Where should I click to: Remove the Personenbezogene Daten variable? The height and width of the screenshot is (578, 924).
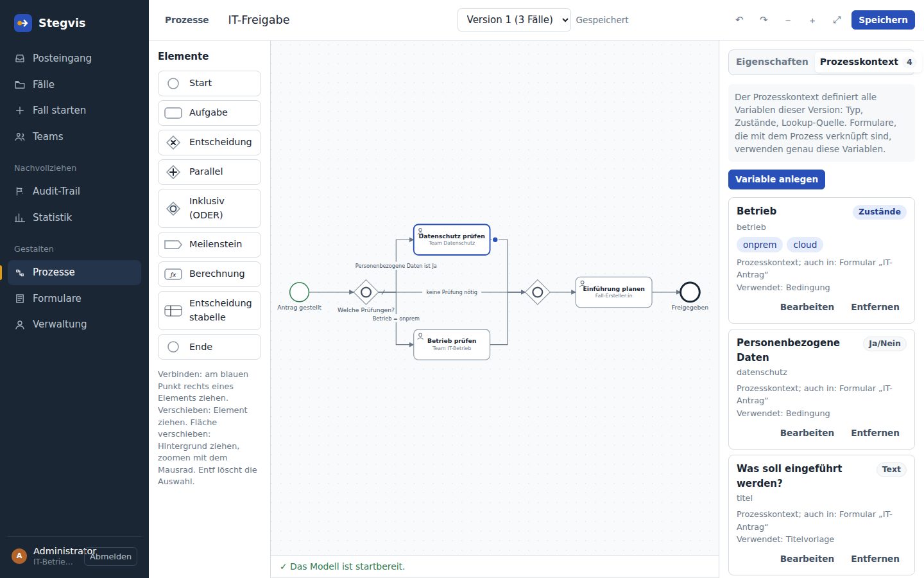coord(875,433)
